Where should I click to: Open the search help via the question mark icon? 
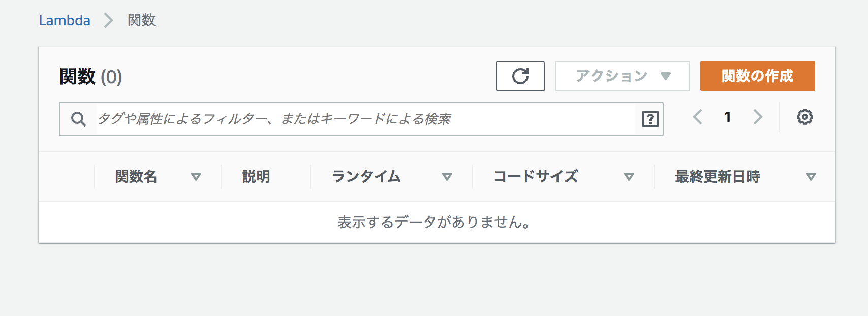point(649,119)
